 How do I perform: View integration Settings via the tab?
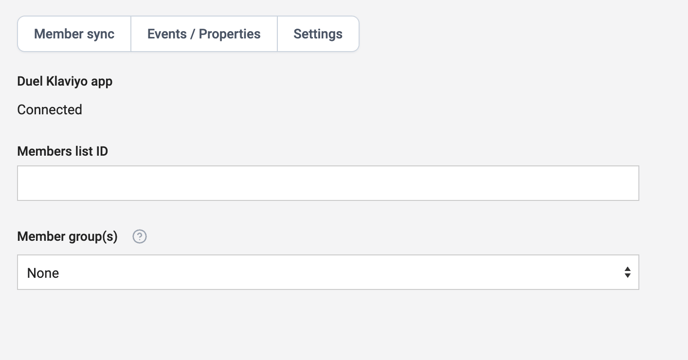318,34
